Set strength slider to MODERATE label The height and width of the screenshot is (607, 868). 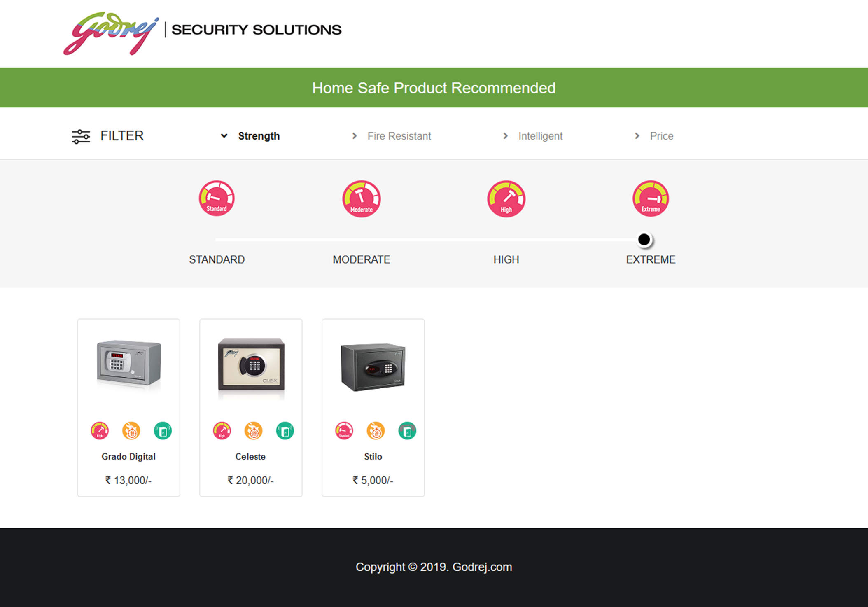pyautogui.click(x=362, y=259)
